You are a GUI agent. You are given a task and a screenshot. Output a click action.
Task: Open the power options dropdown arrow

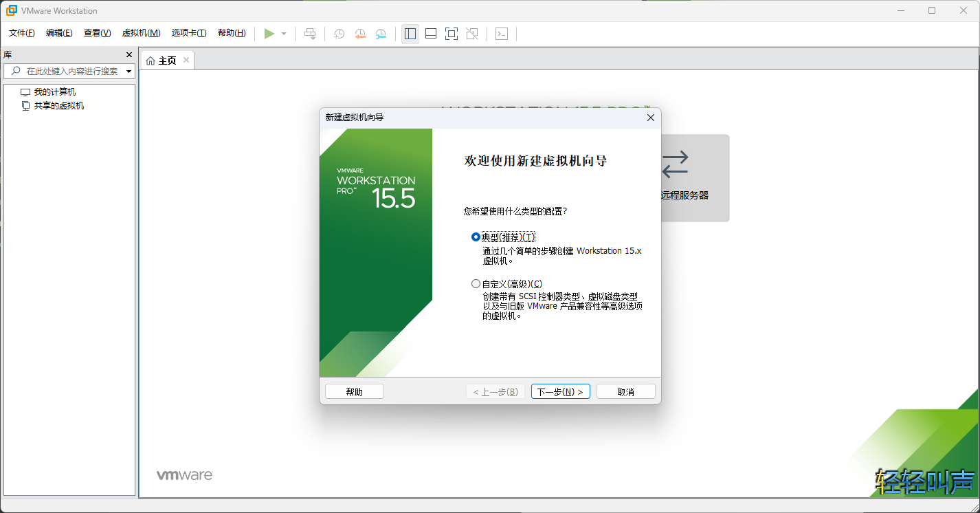tap(284, 34)
